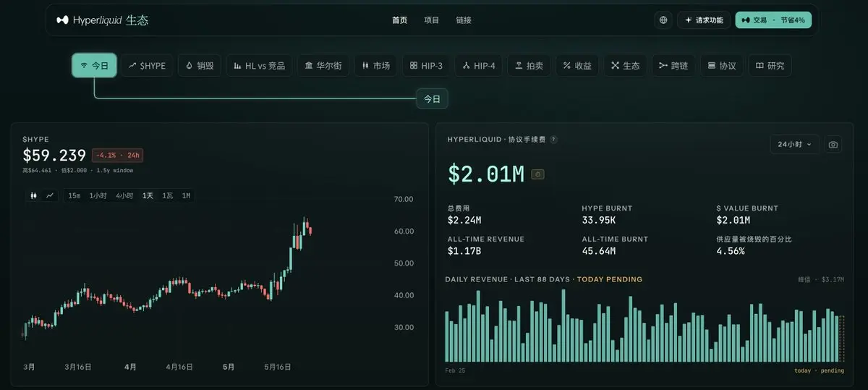Switch chart to line view

[x=50, y=195]
